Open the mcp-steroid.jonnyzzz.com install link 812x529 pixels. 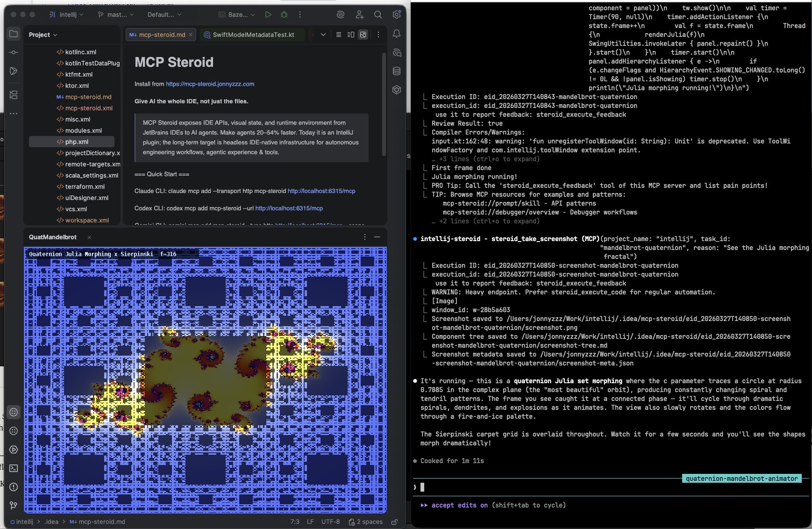click(x=210, y=84)
